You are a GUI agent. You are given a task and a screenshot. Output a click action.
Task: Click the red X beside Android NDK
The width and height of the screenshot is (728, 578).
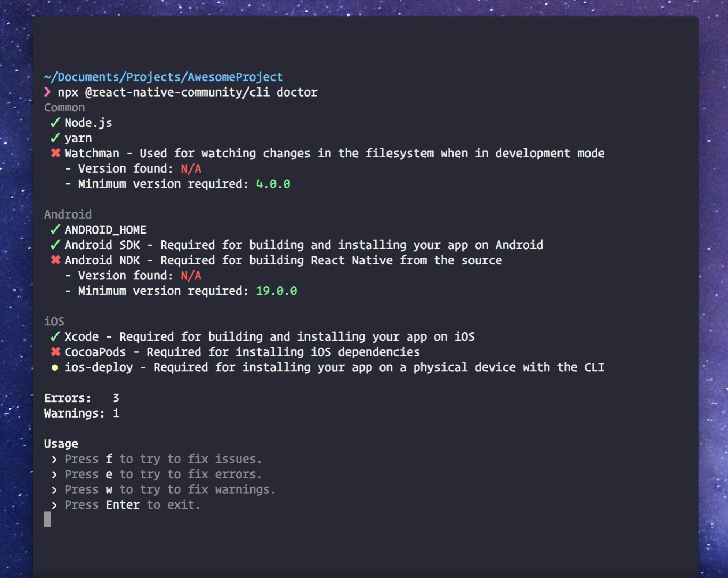coord(55,260)
